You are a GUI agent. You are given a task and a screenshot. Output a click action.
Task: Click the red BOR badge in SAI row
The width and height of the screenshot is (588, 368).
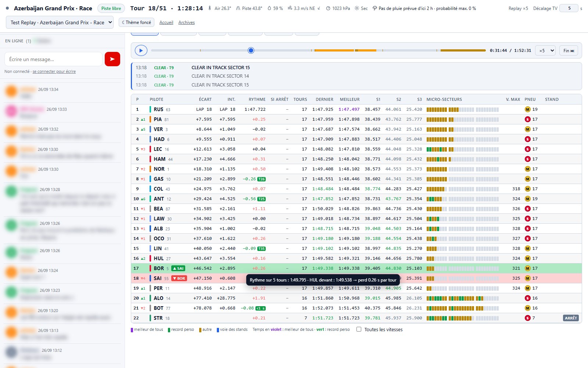179,278
